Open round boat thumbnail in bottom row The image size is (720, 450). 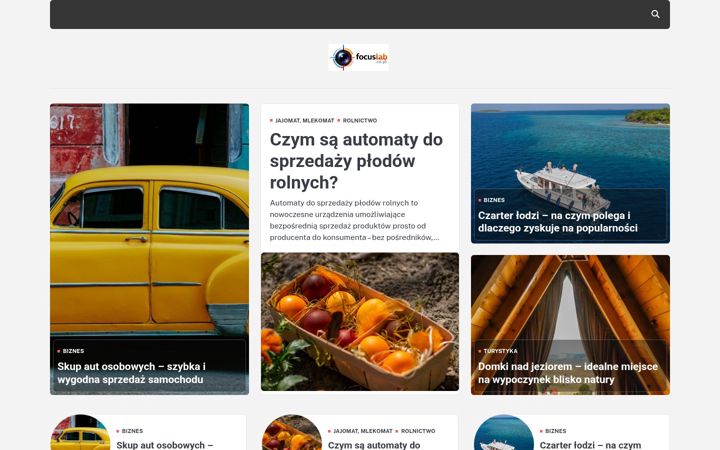pyautogui.click(x=503, y=433)
